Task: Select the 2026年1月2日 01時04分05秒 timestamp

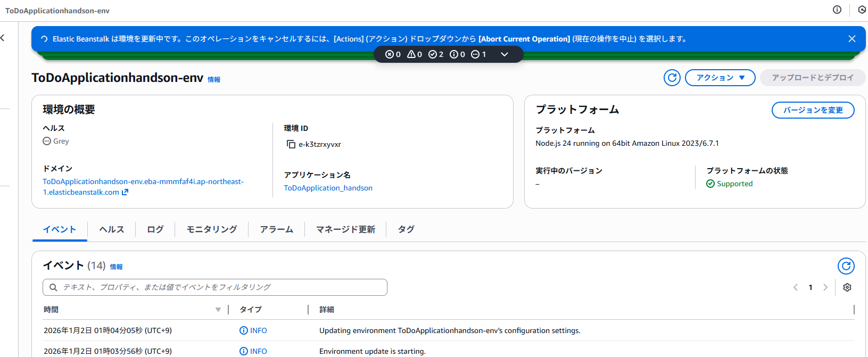Action: point(108,330)
